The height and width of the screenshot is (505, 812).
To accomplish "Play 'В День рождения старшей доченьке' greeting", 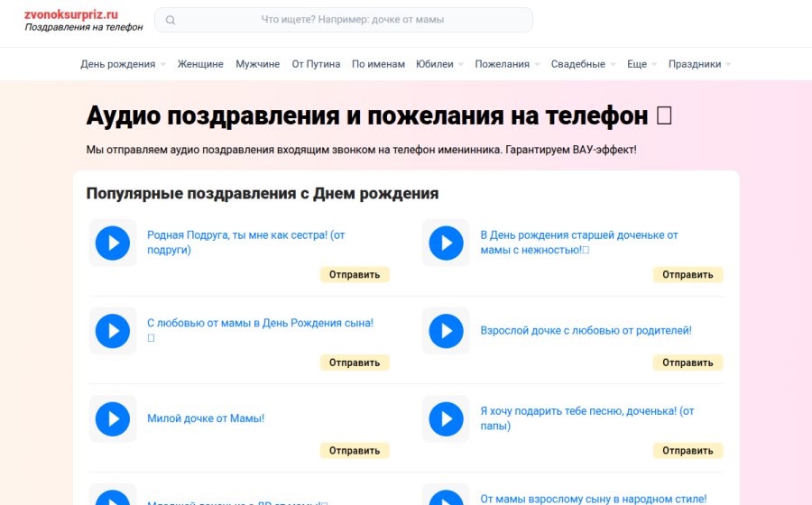I will (446, 243).
